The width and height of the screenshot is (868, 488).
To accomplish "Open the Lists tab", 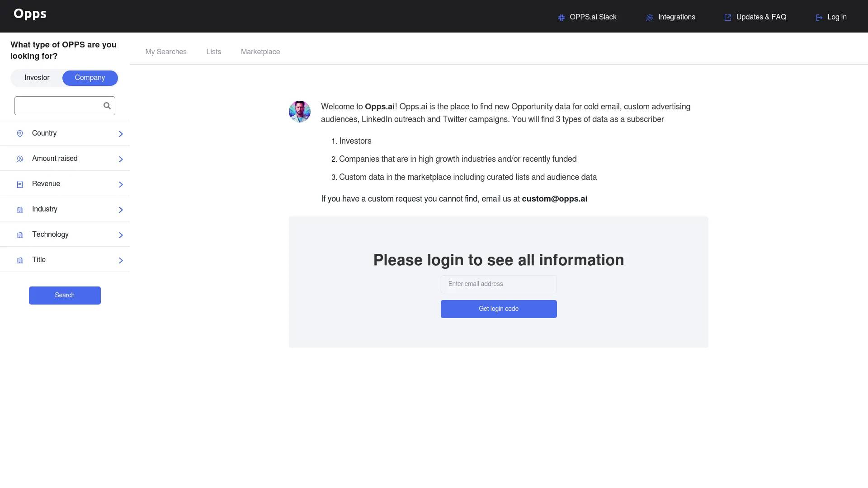I will coord(214,52).
